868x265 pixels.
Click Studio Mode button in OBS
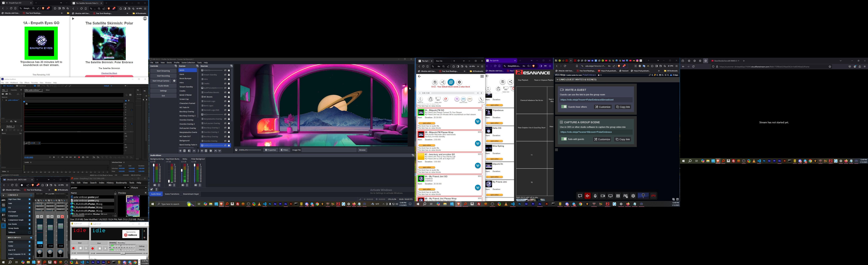pyautogui.click(x=163, y=86)
